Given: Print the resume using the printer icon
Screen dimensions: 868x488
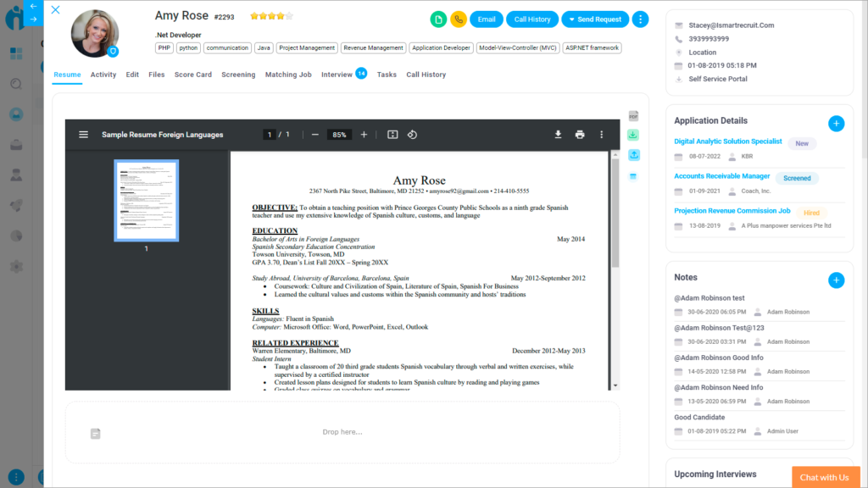Looking at the screenshot, I should 581,134.
